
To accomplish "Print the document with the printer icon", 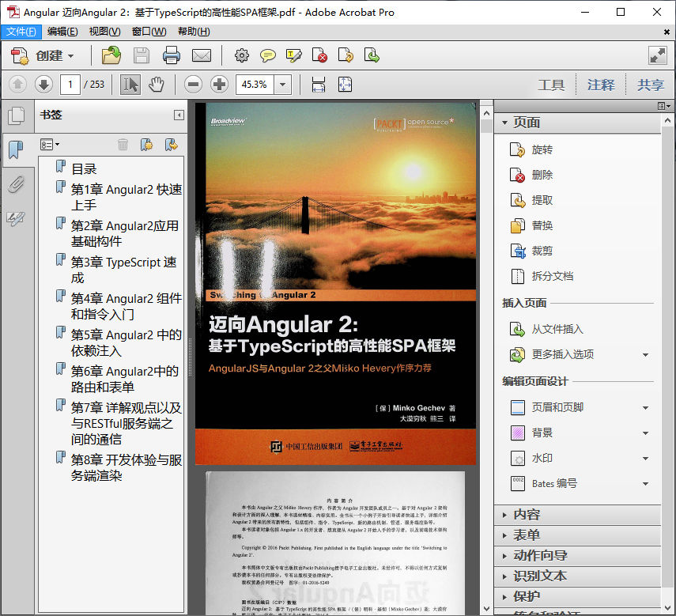I will click(171, 55).
